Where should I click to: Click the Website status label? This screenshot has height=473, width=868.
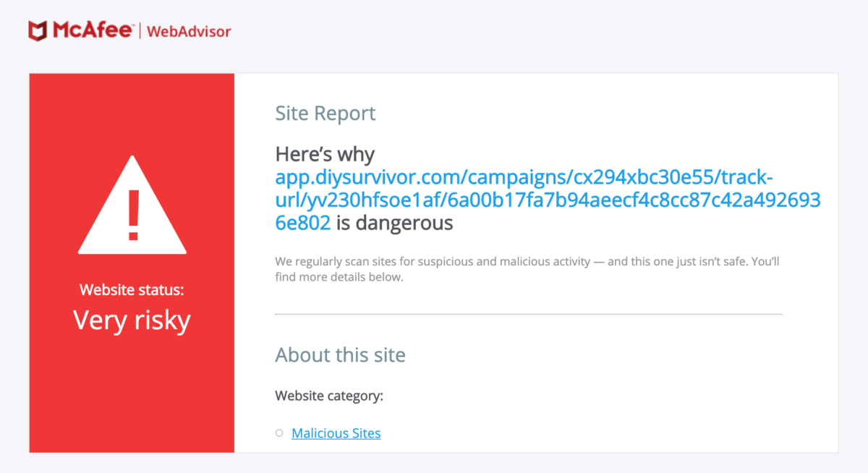pyautogui.click(x=132, y=290)
